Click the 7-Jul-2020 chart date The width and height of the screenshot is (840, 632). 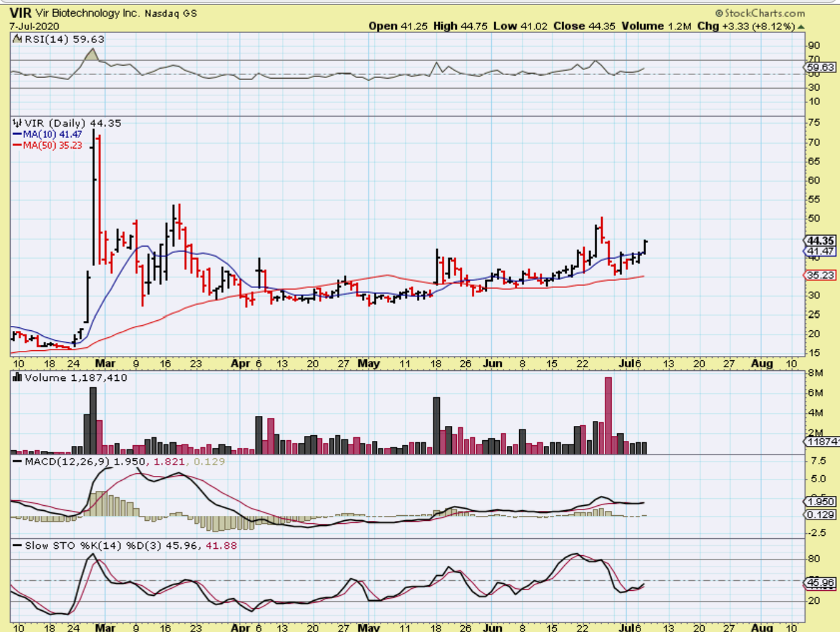[x=34, y=26]
